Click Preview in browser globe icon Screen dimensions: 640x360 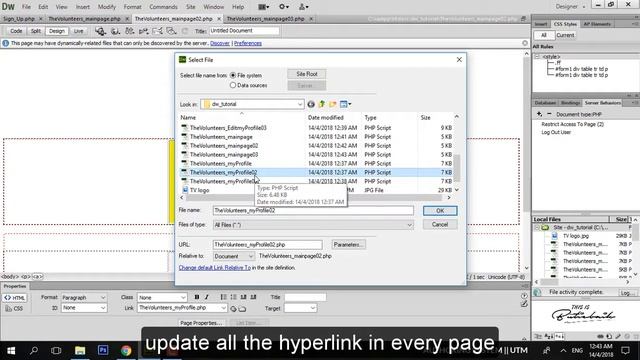click(116, 31)
